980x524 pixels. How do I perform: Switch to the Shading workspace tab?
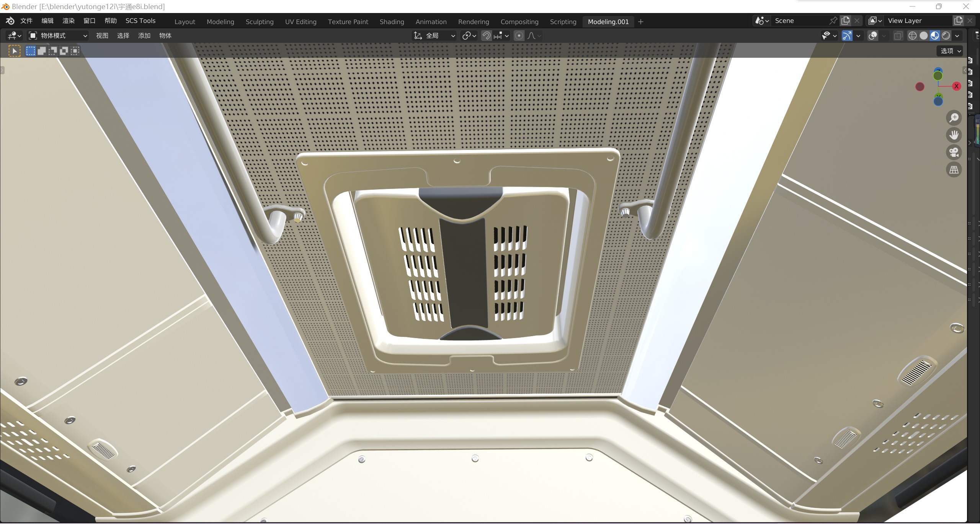pos(392,22)
